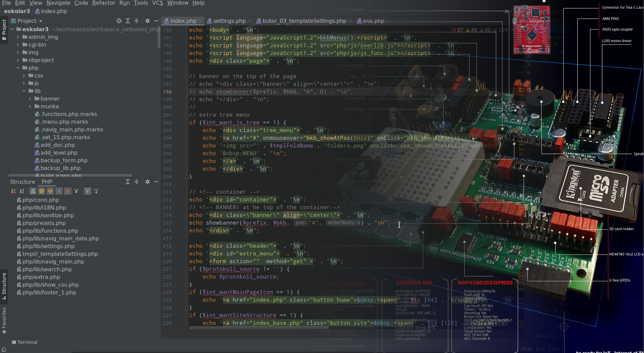Collapse the lib folder in project tree
644x353 pixels.
24,91
